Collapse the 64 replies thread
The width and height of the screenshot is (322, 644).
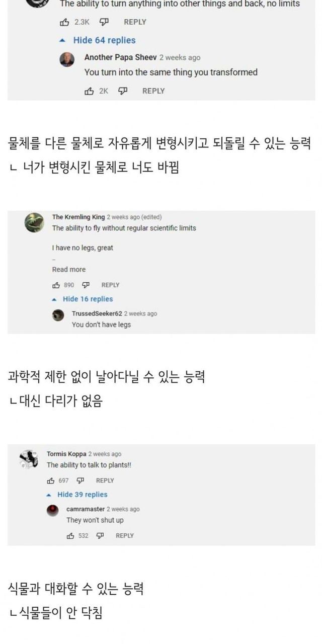click(x=104, y=40)
